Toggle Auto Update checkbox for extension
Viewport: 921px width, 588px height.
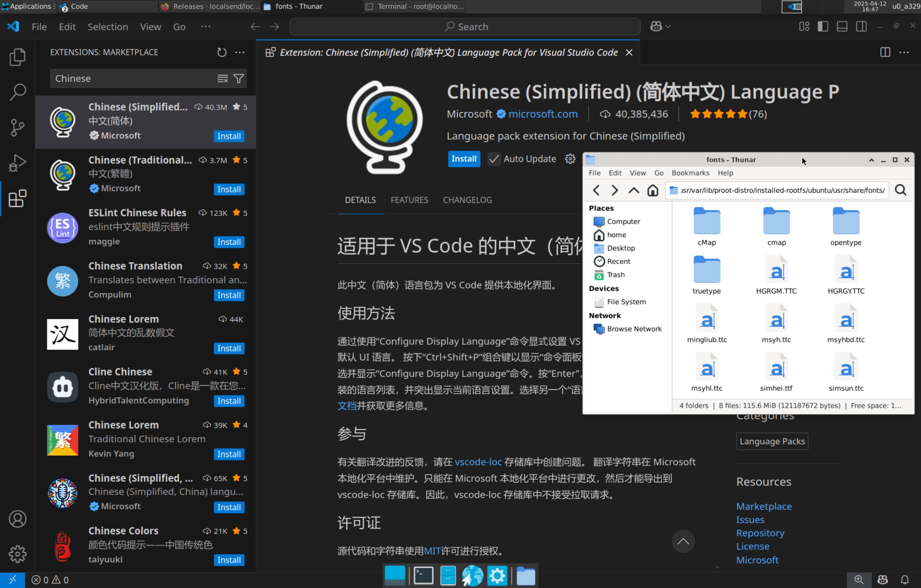coord(494,159)
